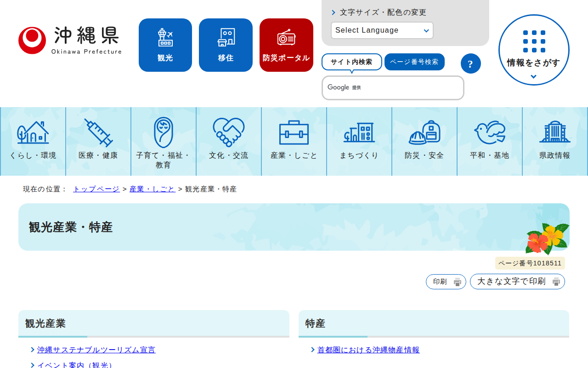Select the 平和・基地 dove icon
Screen dimensions: 588x368
490,132
